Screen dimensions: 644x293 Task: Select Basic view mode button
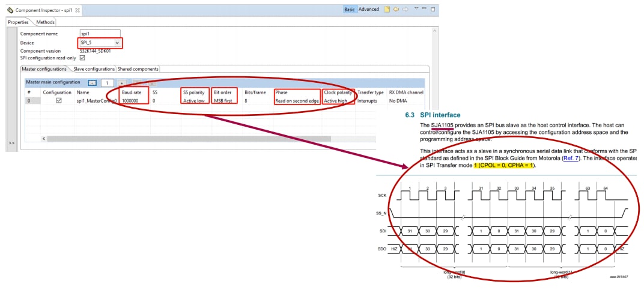[x=350, y=10]
